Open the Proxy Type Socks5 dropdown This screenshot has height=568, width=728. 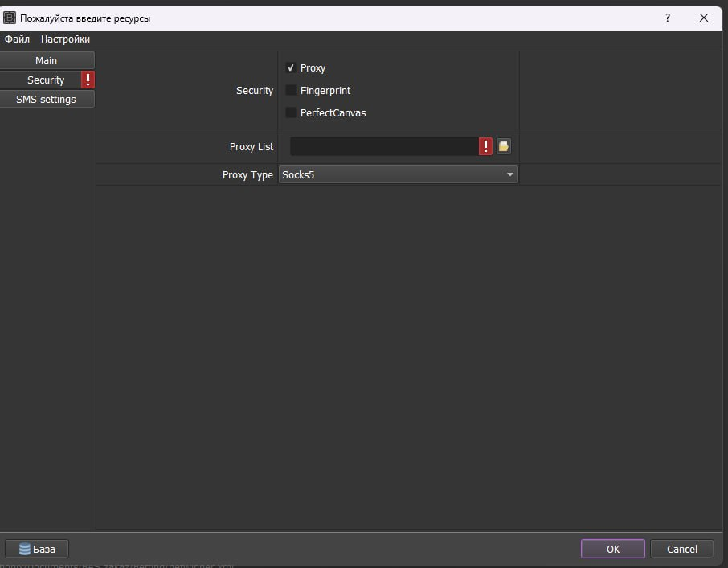398,174
